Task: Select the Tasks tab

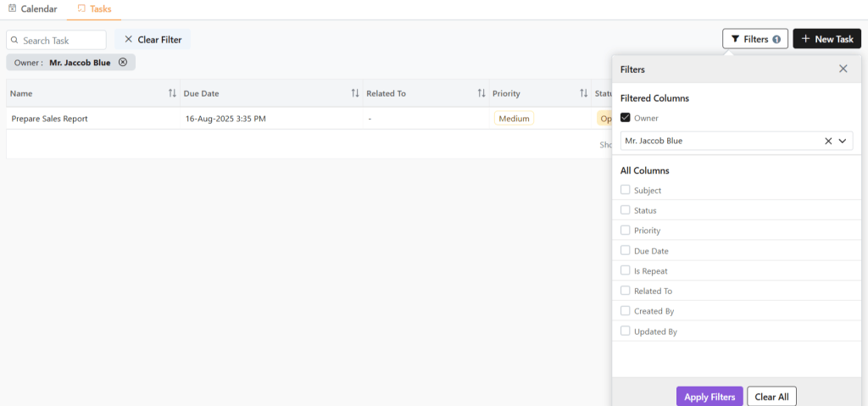Action: [93, 9]
